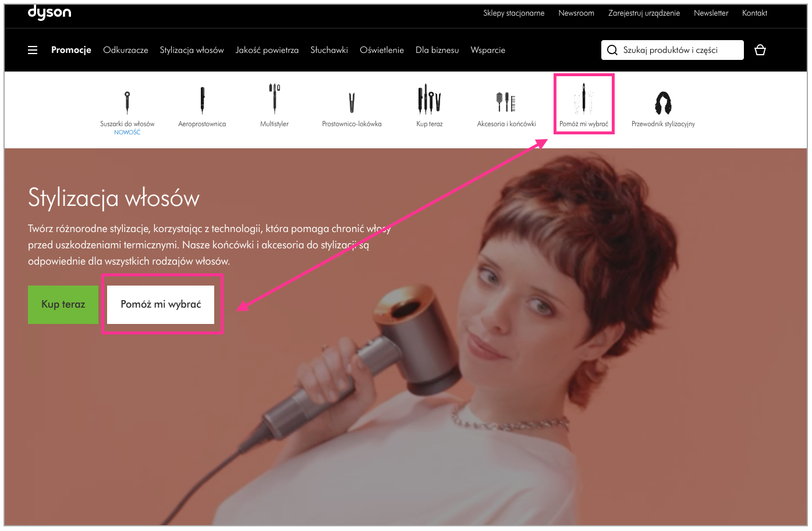Open the hamburger menu icon

33,50
